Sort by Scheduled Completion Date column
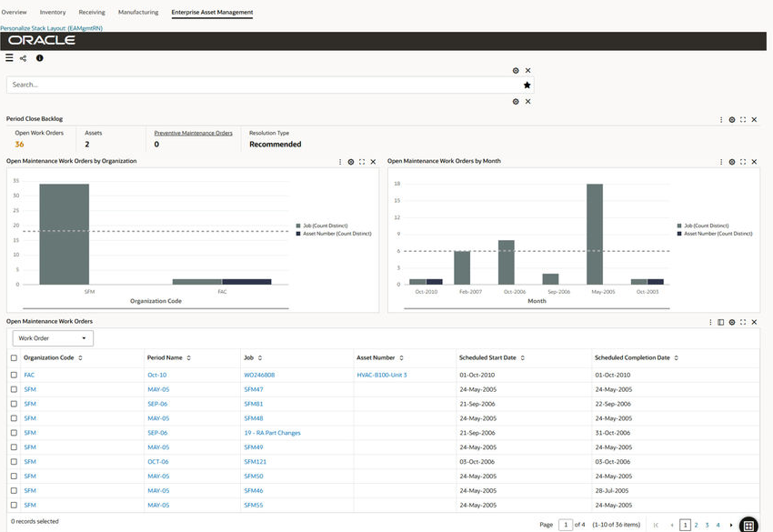The image size is (773, 532). 677,358
